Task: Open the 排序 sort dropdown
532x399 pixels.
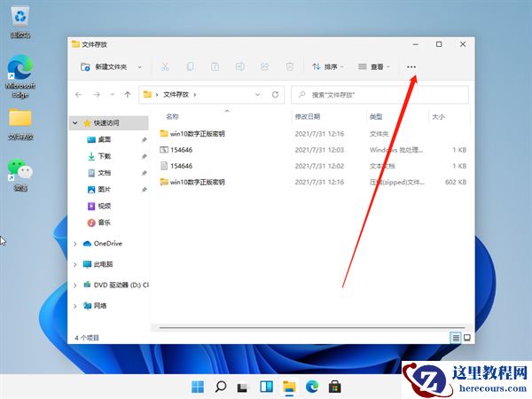Action: coord(328,66)
